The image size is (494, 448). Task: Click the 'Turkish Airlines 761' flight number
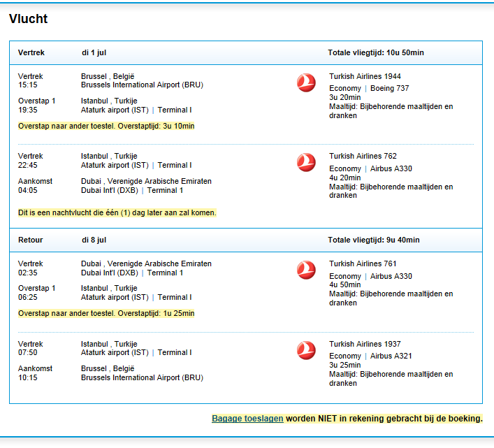point(363,263)
